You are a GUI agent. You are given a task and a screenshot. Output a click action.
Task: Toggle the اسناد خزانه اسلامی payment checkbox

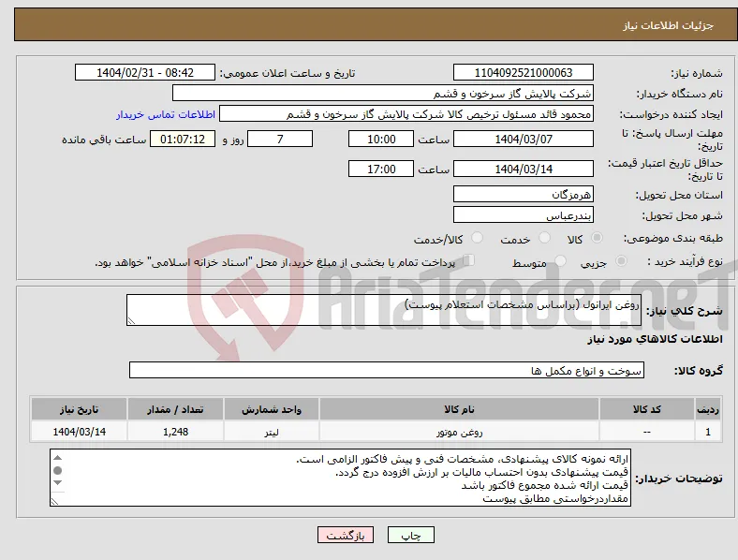click(468, 260)
